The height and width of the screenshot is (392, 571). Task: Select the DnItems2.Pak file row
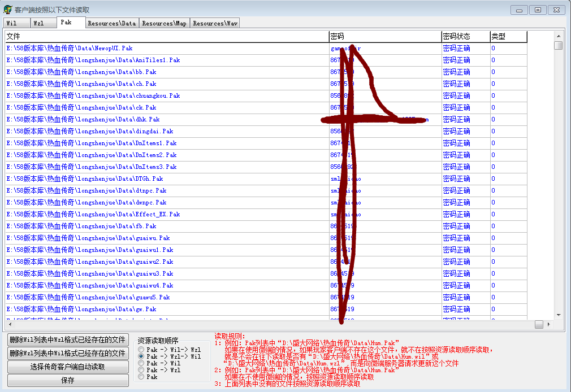pos(266,155)
